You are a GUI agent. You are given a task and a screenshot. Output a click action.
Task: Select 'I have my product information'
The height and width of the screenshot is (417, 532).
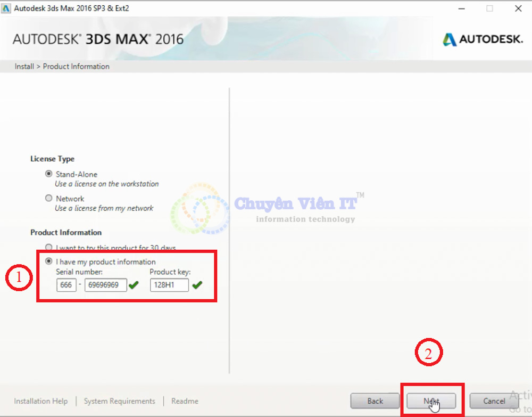(48, 261)
